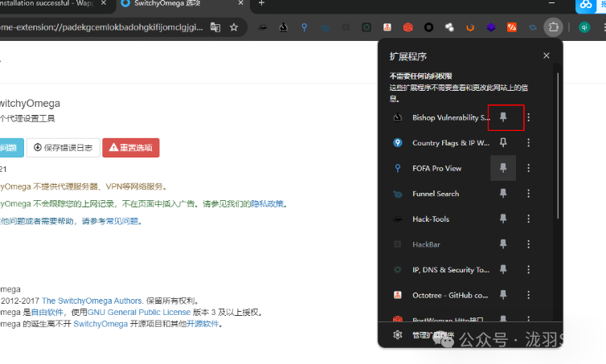The height and width of the screenshot is (364, 606).
Task: Open the 自由软件 link
Action: (x=47, y=313)
